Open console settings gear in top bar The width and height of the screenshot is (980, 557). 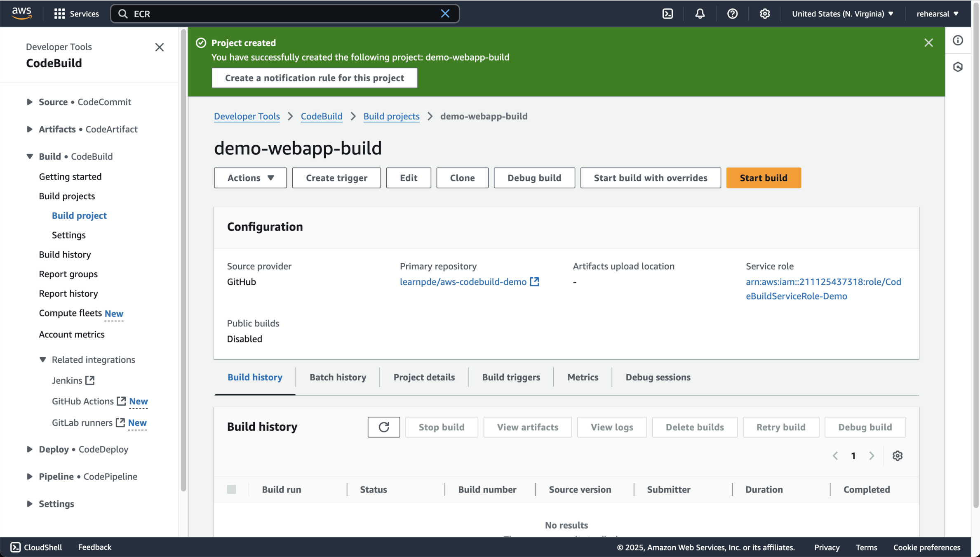coord(765,14)
